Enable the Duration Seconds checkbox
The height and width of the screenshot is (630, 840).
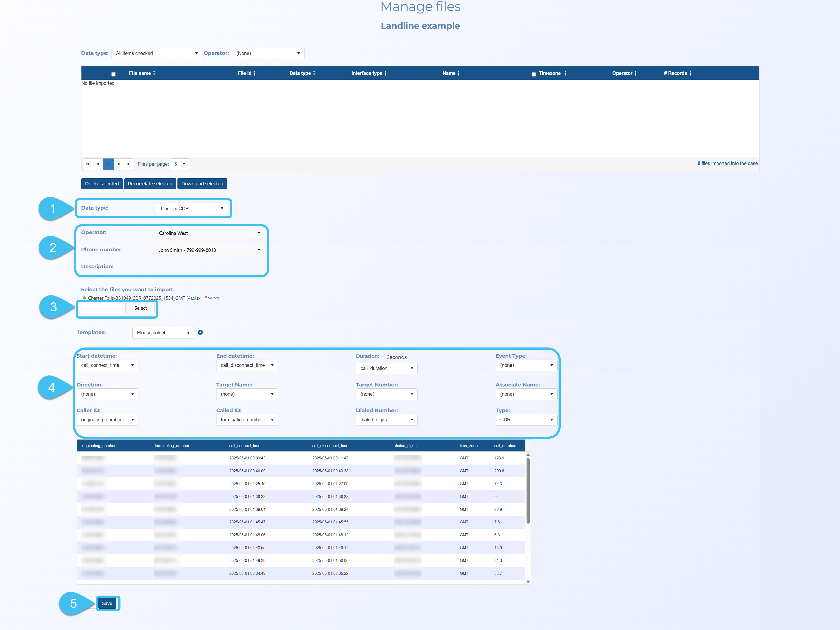coord(382,357)
